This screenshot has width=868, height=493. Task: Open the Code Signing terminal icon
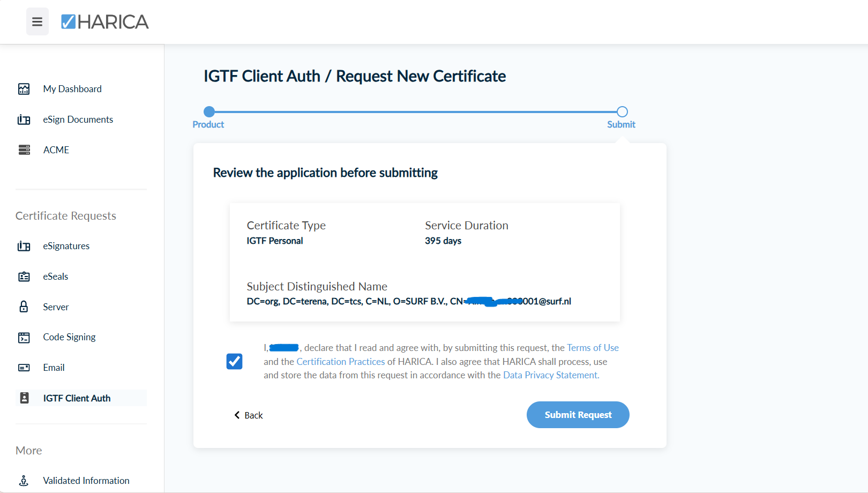(x=24, y=337)
